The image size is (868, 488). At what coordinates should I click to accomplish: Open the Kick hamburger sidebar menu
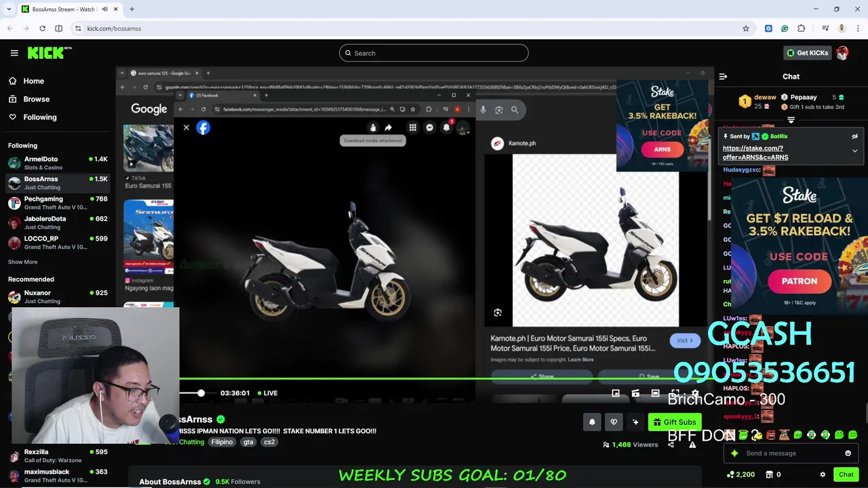pos(14,53)
